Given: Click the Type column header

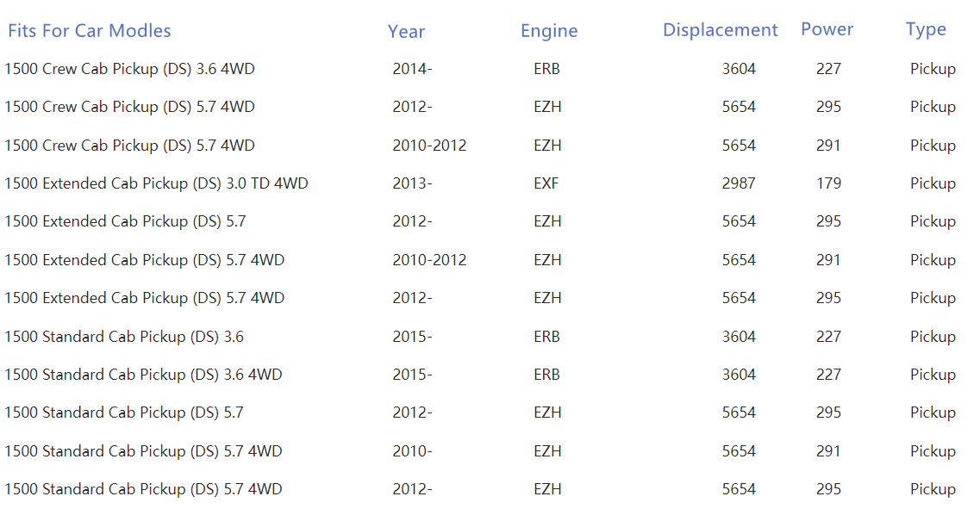Looking at the screenshot, I should click(926, 29).
